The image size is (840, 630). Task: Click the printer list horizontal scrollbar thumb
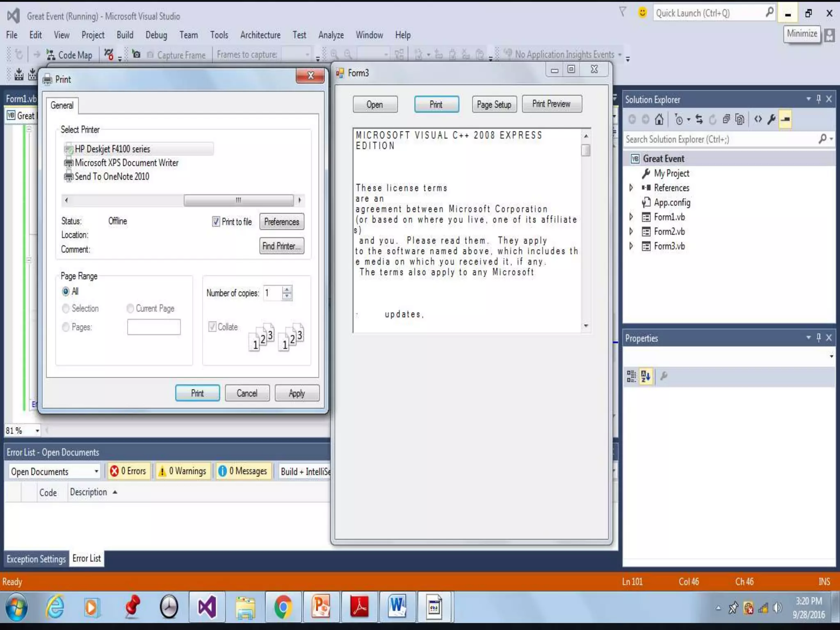click(238, 200)
